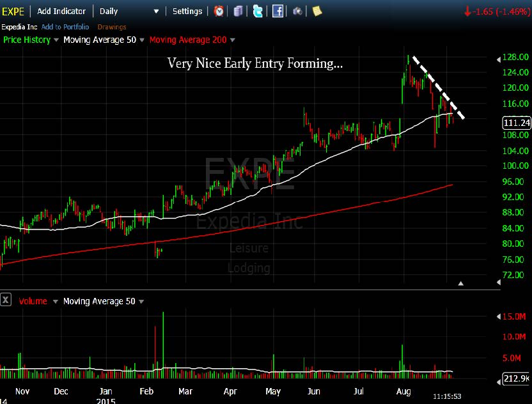
Task: Click the 88.00 price axis label
Action: pos(513,212)
